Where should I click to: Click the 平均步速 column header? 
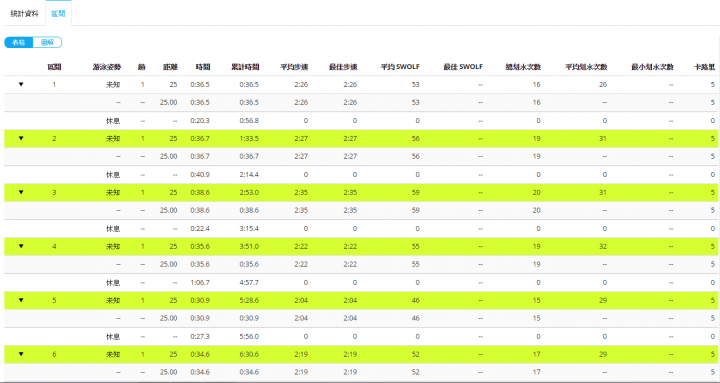pyautogui.click(x=294, y=67)
